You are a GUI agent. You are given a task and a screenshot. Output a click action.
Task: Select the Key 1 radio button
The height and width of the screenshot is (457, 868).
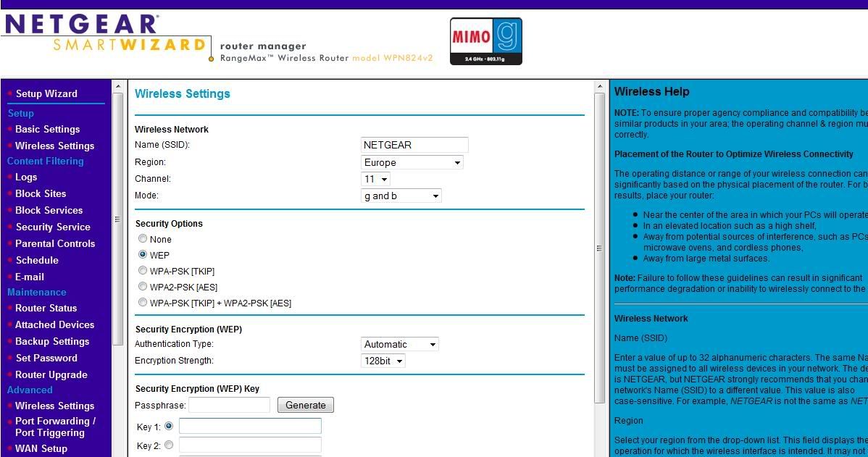[x=169, y=426]
